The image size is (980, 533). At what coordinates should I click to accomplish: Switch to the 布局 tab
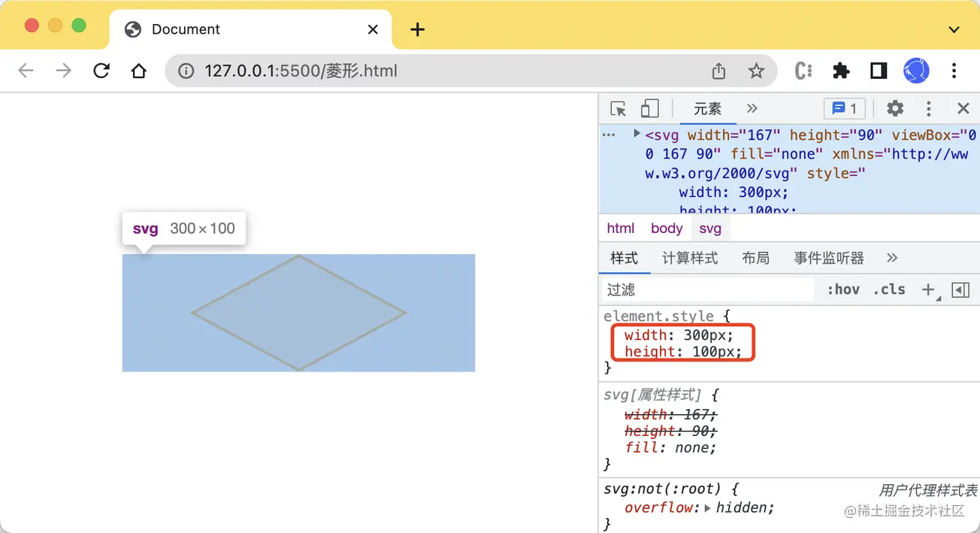(756, 258)
